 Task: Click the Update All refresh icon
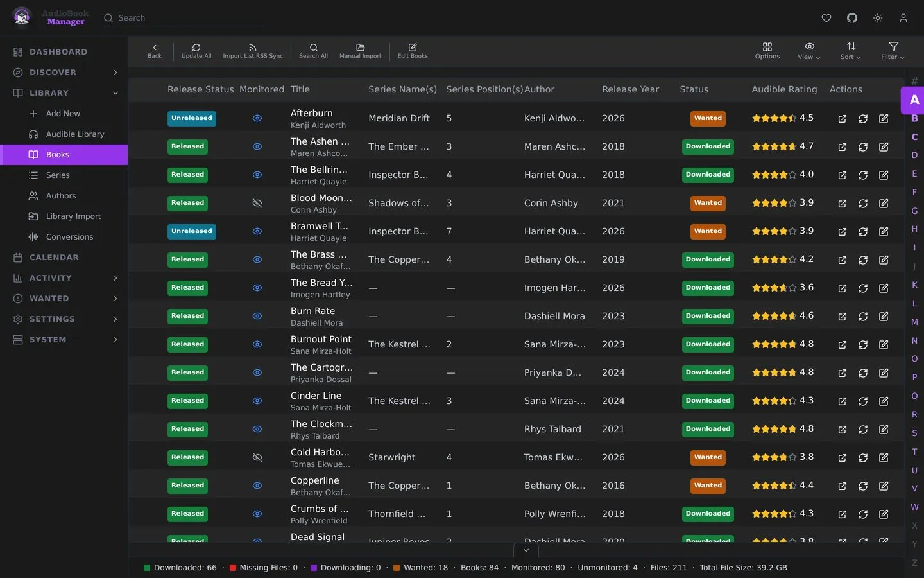click(x=196, y=48)
